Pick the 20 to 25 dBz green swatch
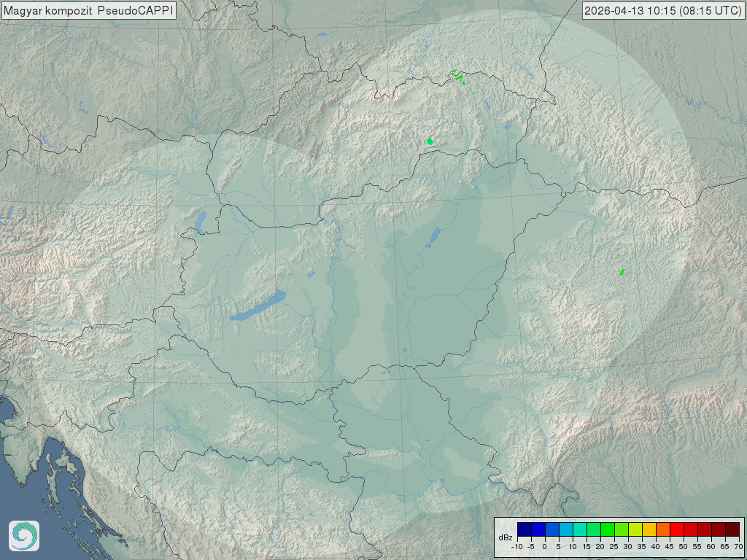Screen dimensions: 747x560 click(607, 529)
